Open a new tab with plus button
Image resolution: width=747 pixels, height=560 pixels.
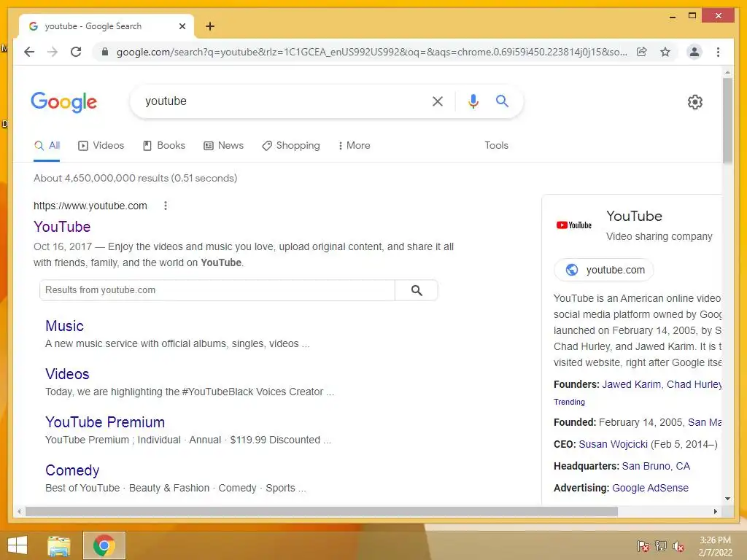(210, 26)
